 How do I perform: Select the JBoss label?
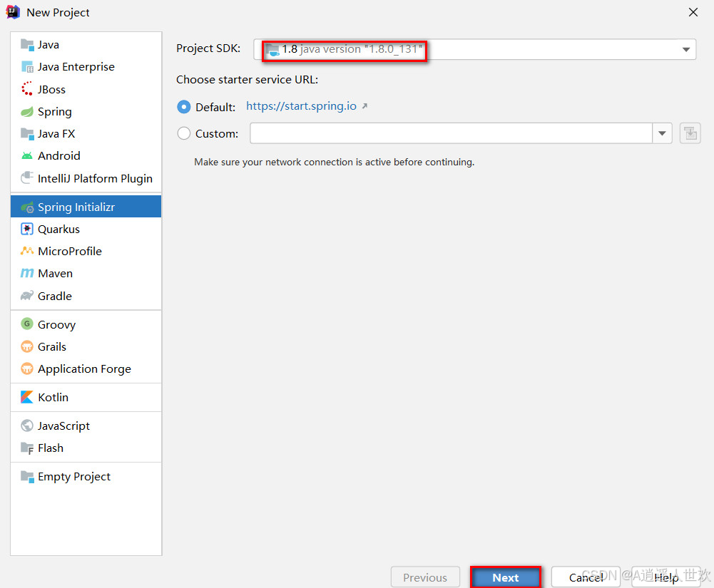pyautogui.click(x=51, y=90)
